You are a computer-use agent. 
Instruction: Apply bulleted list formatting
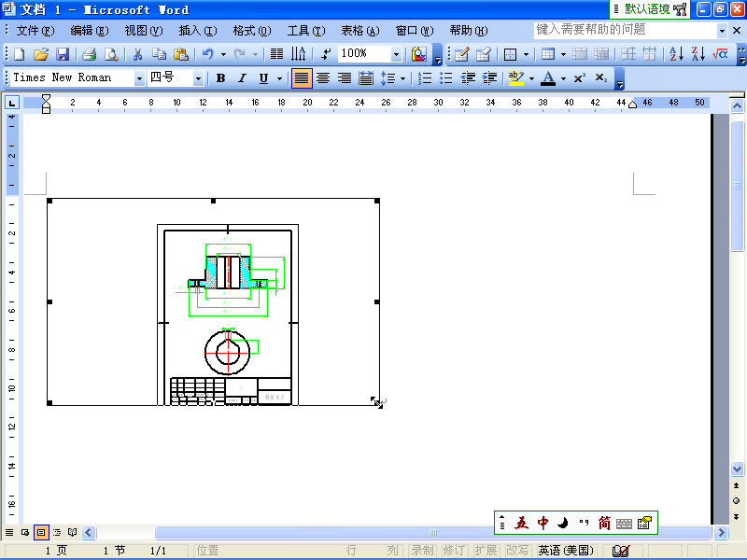point(446,78)
